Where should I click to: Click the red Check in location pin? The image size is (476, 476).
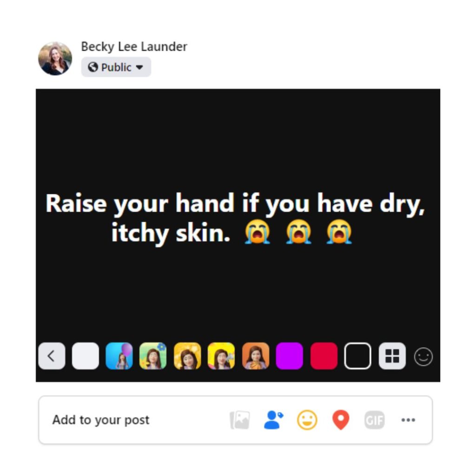pos(341,420)
